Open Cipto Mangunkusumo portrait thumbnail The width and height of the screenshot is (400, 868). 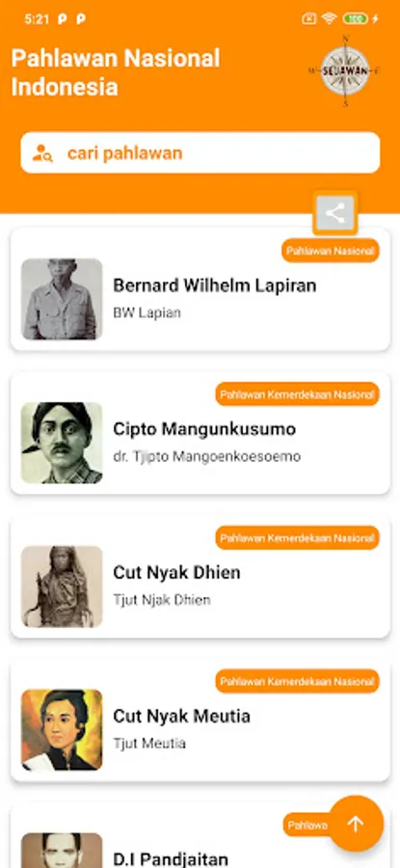(62, 443)
